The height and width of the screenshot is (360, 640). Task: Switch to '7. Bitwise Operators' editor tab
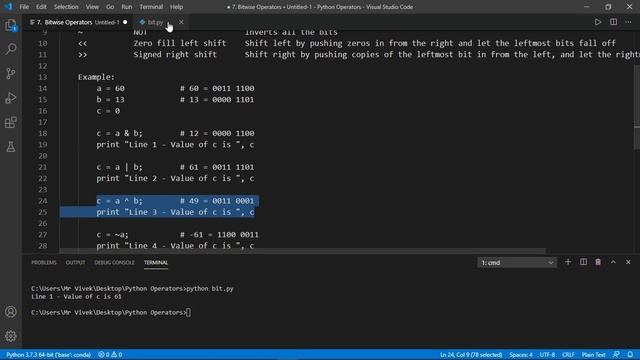pyautogui.click(x=78, y=22)
